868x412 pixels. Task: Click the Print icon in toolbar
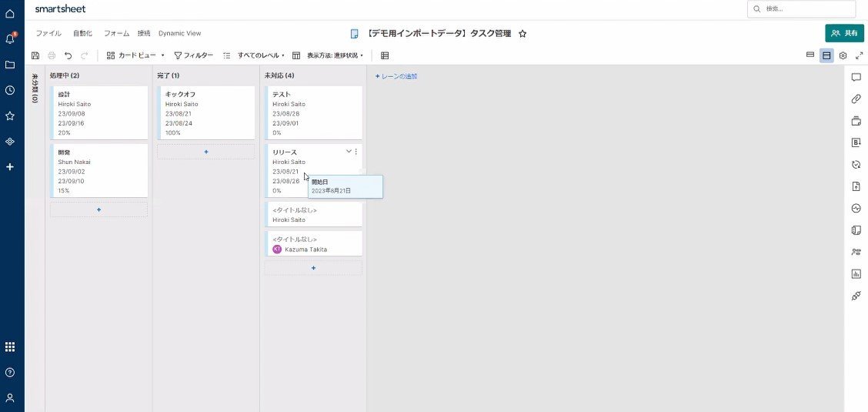[x=52, y=55]
